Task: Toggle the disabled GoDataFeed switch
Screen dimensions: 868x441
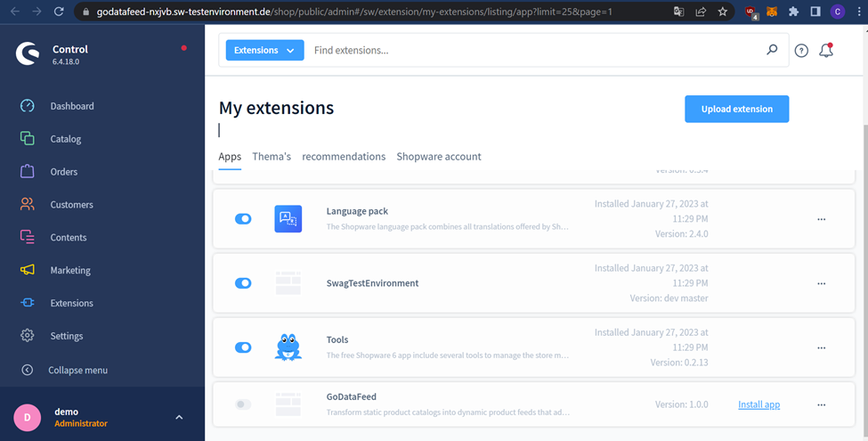Action: click(243, 404)
